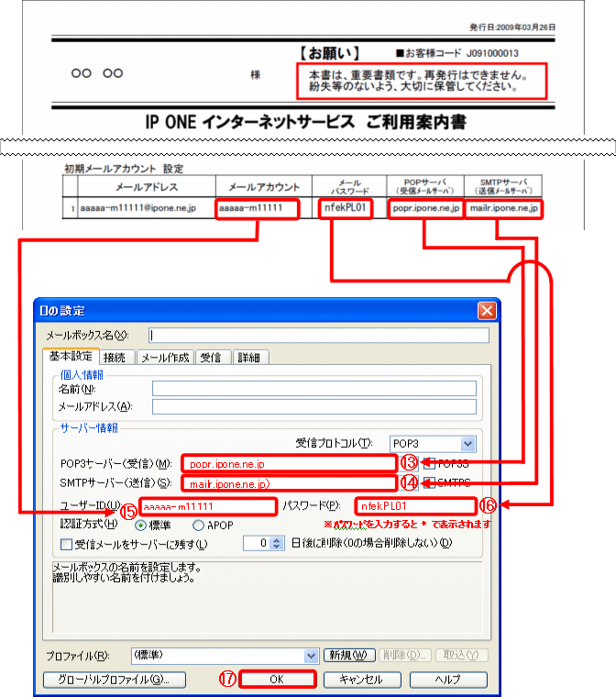Click the キャンセル button
This screenshot has height=697, width=616.
tap(359, 680)
